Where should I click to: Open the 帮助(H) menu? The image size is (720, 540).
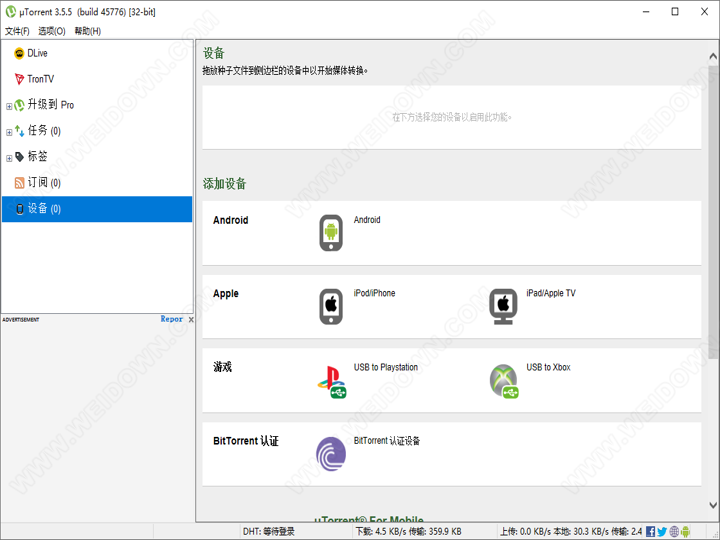(88, 31)
